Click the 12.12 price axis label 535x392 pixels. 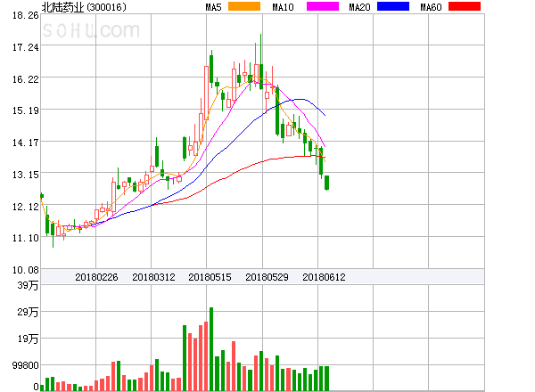(x=25, y=207)
